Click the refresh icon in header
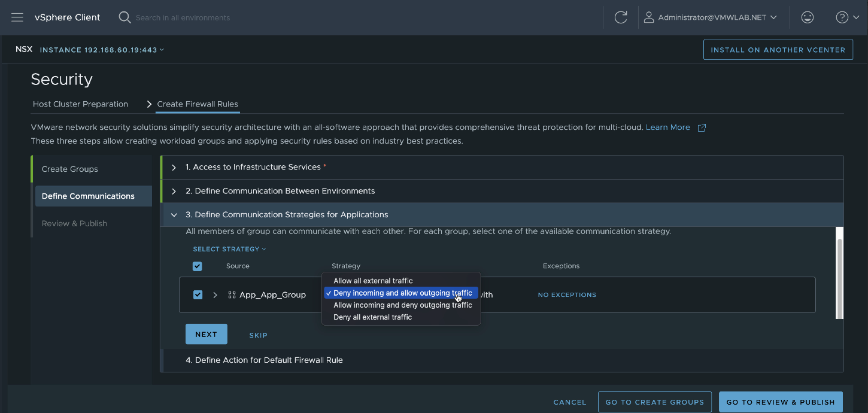This screenshot has width=868, height=413. (621, 17)
